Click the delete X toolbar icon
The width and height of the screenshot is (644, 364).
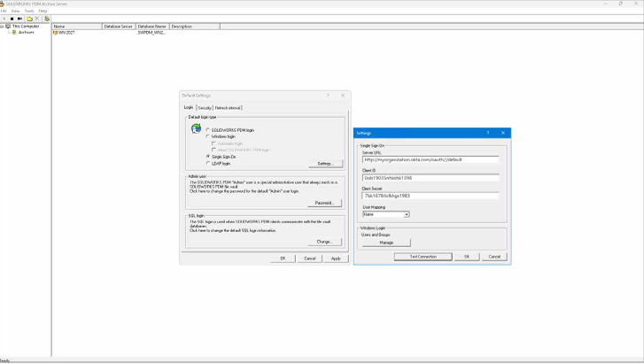[x=37, y=19]
